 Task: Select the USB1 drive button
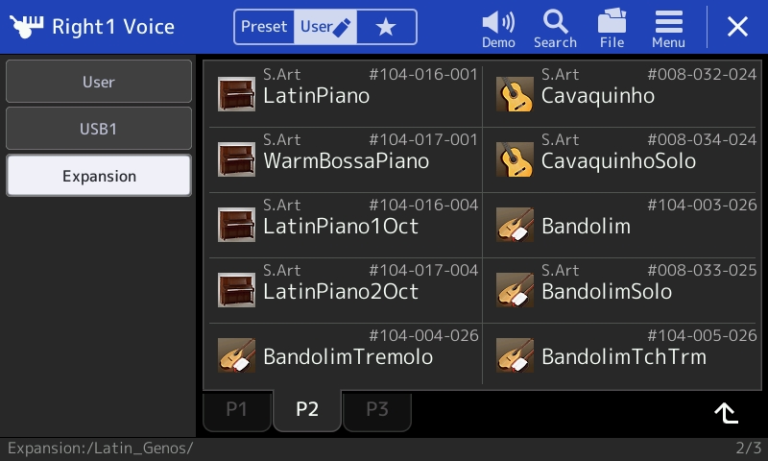click(x=98, y=128)
